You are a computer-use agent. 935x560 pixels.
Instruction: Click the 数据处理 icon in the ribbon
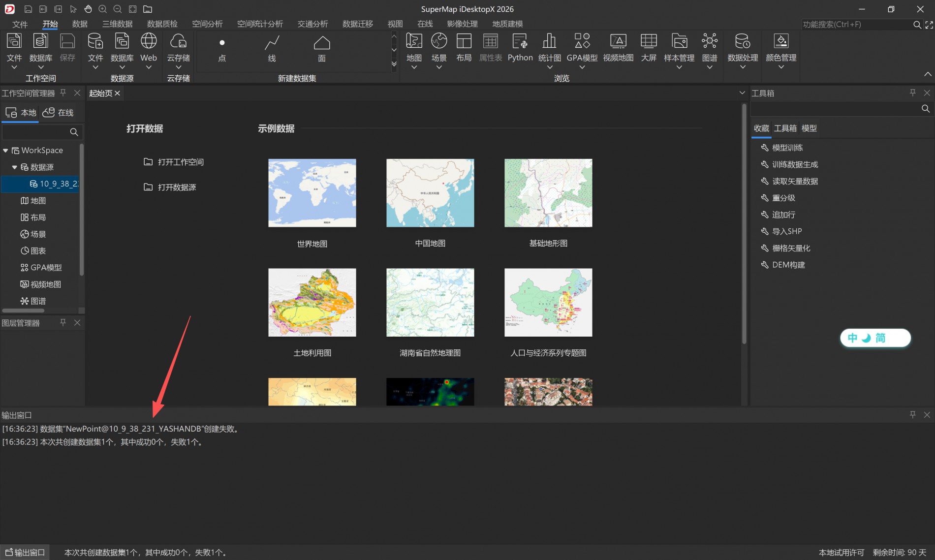[x=743, y=41]
